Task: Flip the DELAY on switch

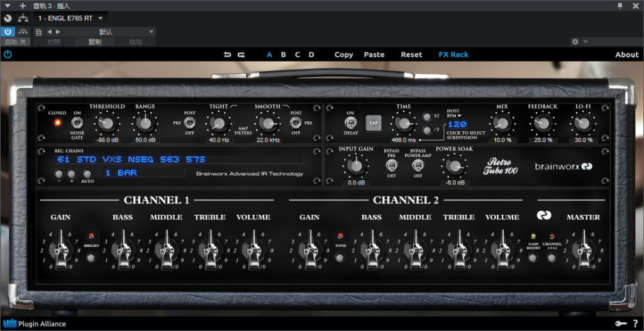Action: click(x=350, y=122)
